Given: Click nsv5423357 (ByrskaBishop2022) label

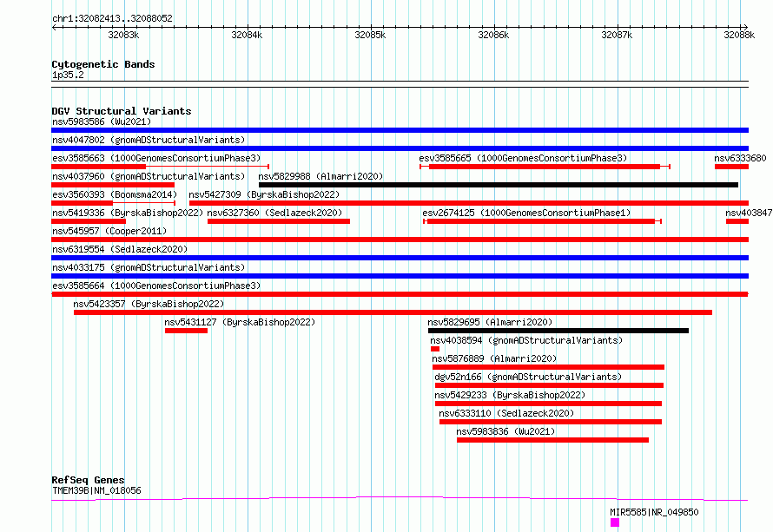Looking at the screenshot, I should (x=149, y=304).
